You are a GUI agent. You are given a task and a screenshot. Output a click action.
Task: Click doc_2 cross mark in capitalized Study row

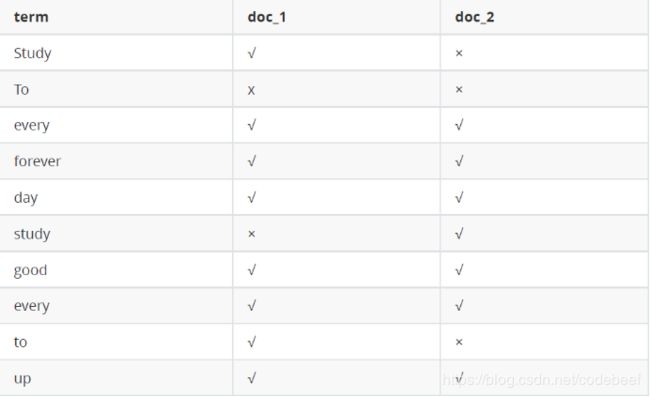pos(459,53)
